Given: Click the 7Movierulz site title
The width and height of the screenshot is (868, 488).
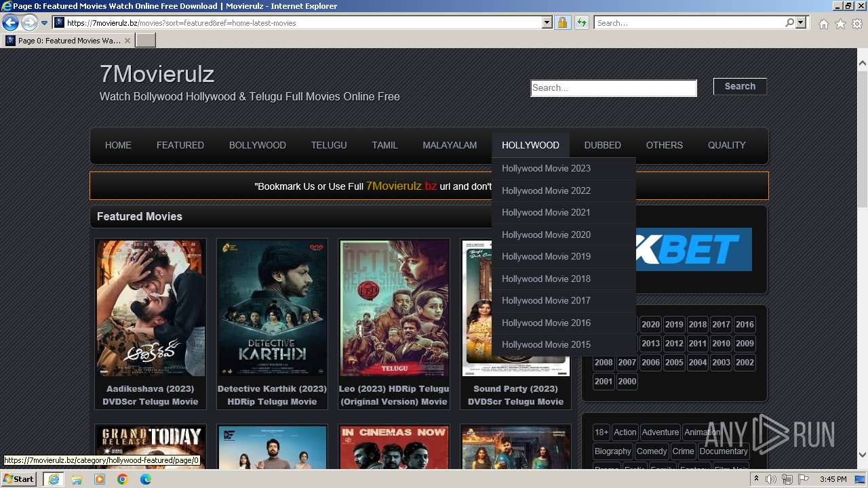Looking at the screenshot, I should [x=157, y=73].
